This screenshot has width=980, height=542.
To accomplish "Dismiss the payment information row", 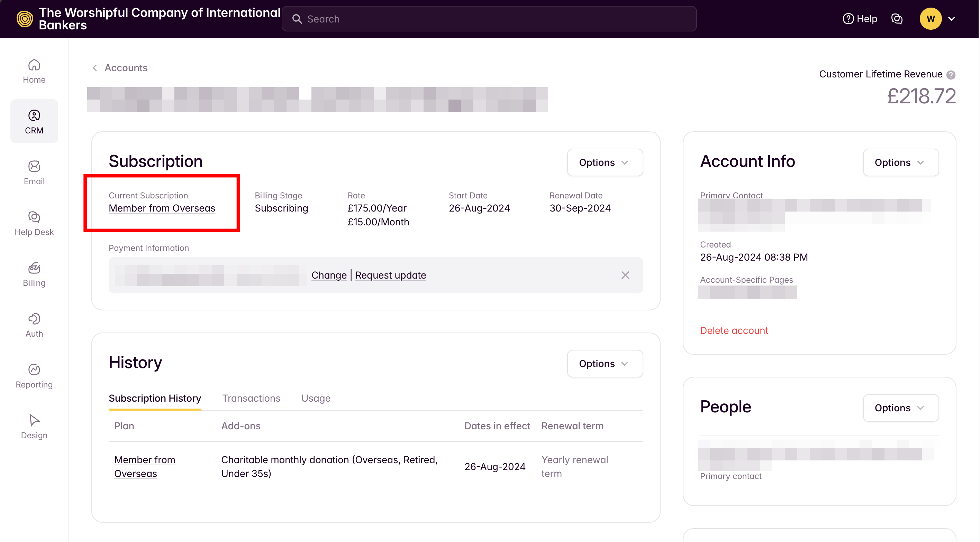I will coord(625,275).
